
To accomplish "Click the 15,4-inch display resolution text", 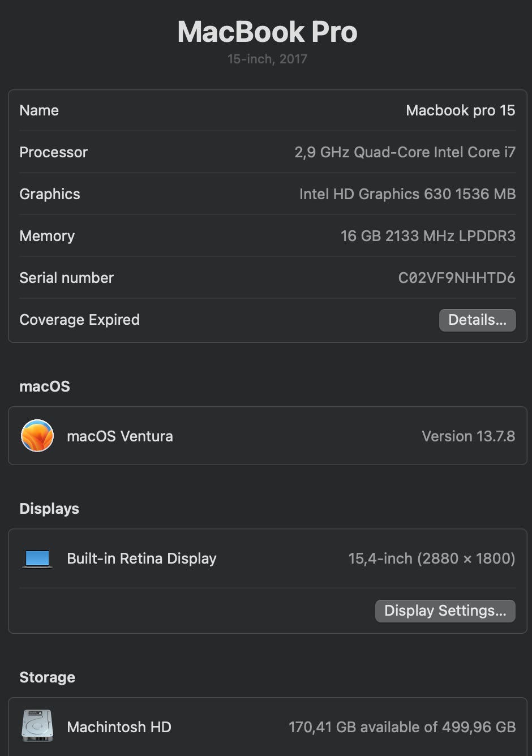I will click(431, 559).
